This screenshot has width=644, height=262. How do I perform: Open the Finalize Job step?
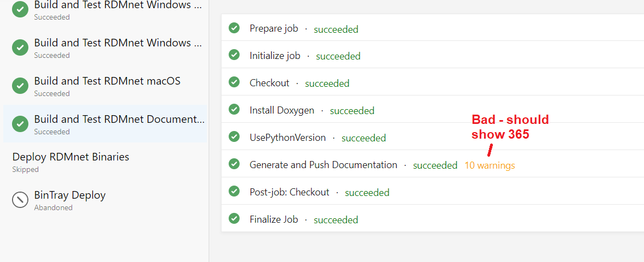pos(273,219)
